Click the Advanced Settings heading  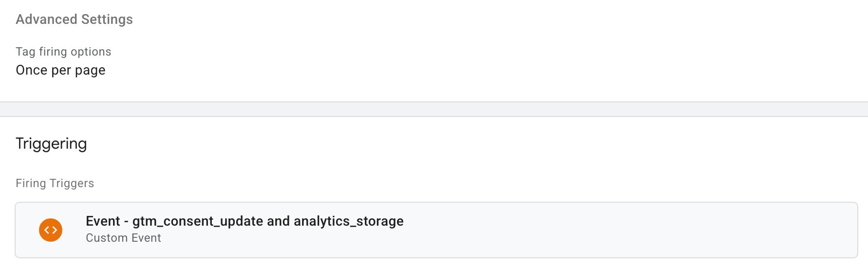click(74, 19)
